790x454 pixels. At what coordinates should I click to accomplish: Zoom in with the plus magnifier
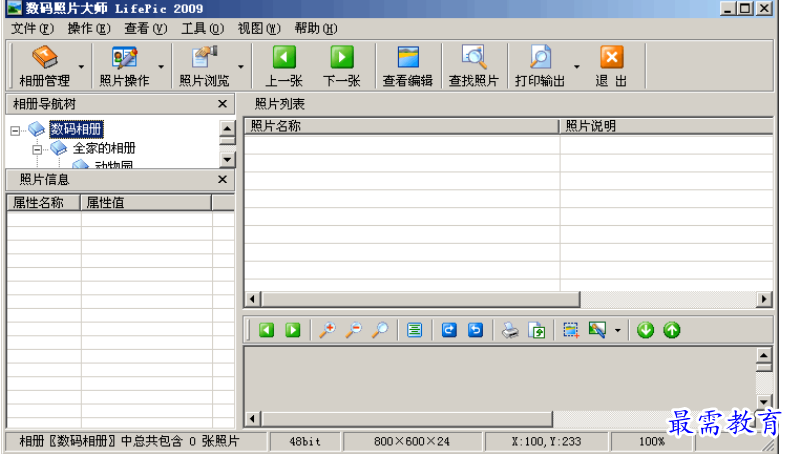pos(327,330)
